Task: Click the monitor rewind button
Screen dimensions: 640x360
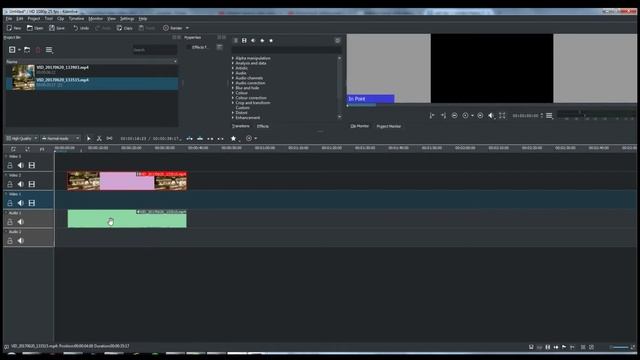Action: click(454, 116)
